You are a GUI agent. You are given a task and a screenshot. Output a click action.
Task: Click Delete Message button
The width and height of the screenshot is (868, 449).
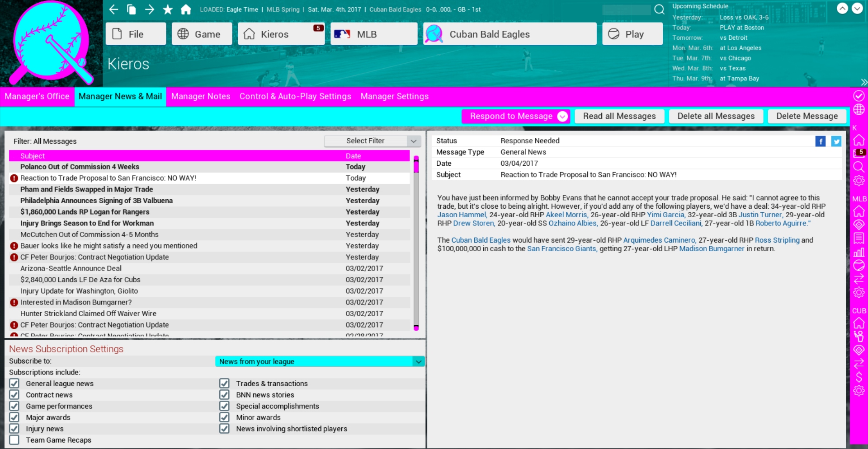tap(807, 116)
